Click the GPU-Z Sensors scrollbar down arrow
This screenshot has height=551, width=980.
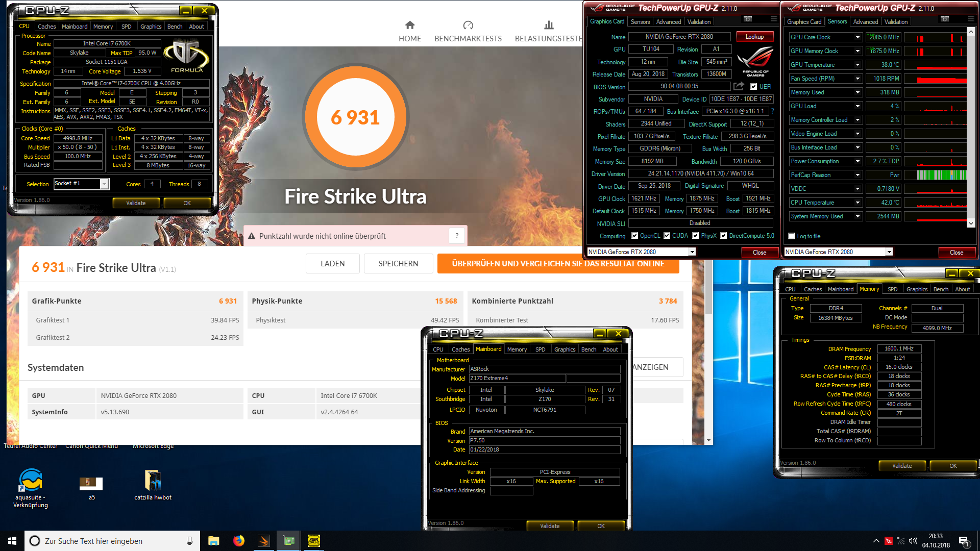click(971, 223)
